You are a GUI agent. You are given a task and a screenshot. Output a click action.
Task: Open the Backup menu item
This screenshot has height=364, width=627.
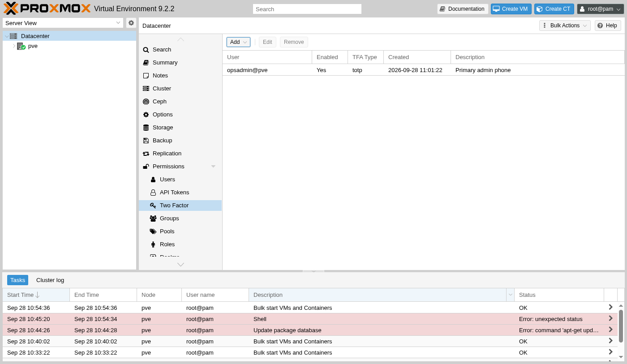(x=180, y=141)
